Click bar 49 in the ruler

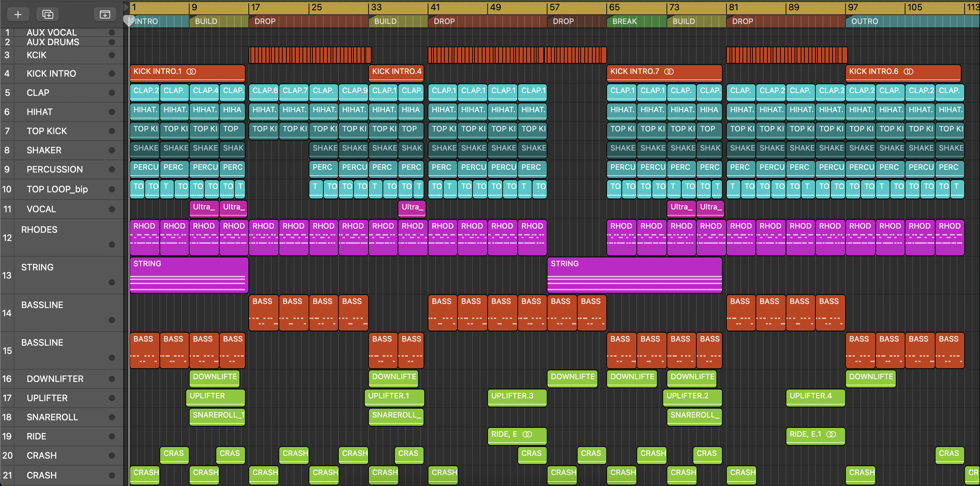pos(495,7)
